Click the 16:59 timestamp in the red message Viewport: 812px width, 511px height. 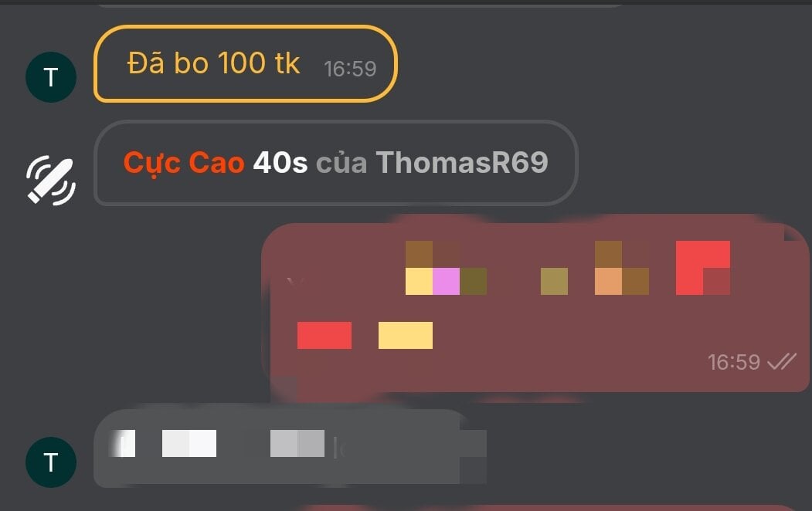[x=734, y=362]
